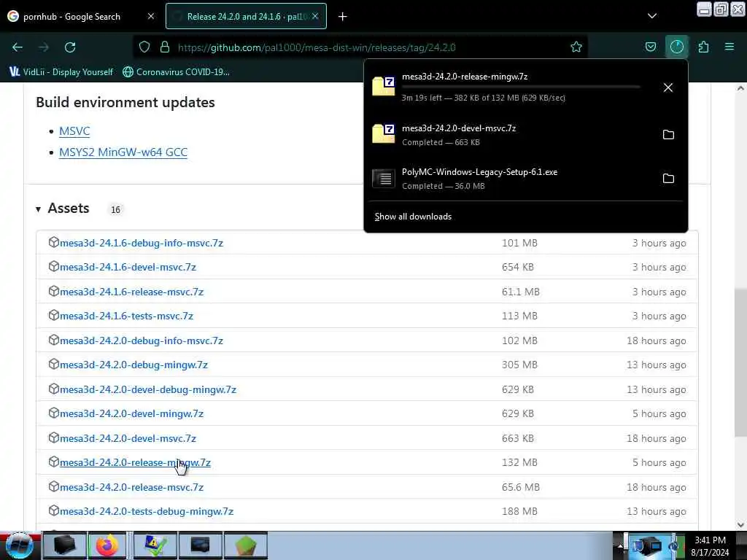The height and width of the screenshot is (560, 747).
Task: Show mesa3d-24.2.0-devel-msvc.7z in folder
Action: (668, 135)
